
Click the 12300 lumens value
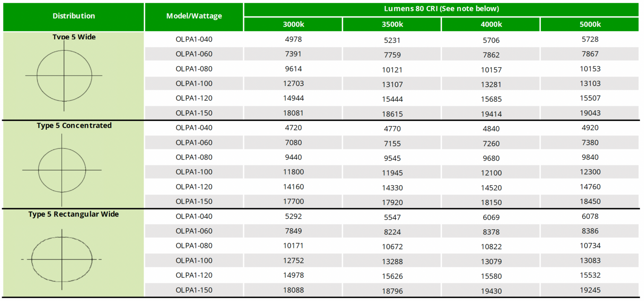pos(590,172)
